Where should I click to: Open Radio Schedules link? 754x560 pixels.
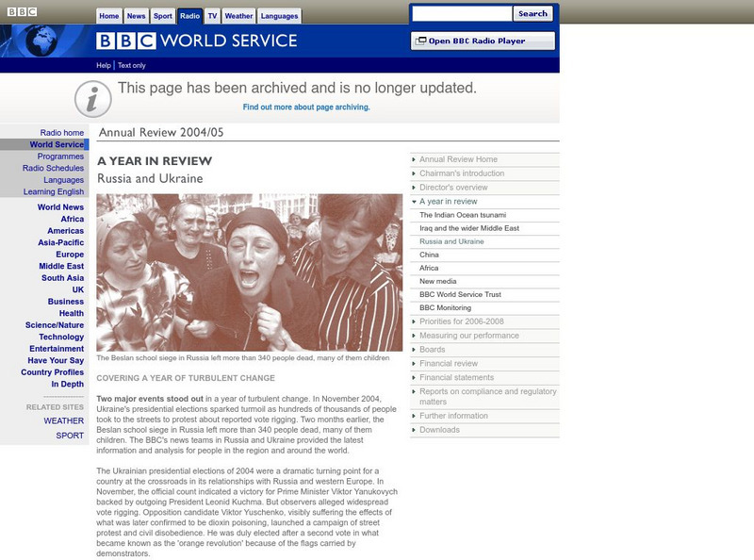pyautogui.click(x=53, y=168)
